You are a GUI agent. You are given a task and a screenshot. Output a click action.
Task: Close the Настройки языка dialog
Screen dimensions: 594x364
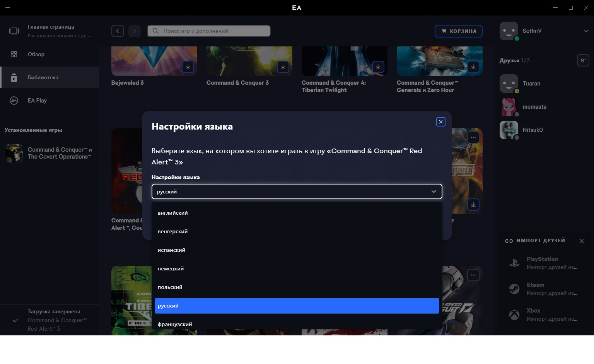[441, 122]
